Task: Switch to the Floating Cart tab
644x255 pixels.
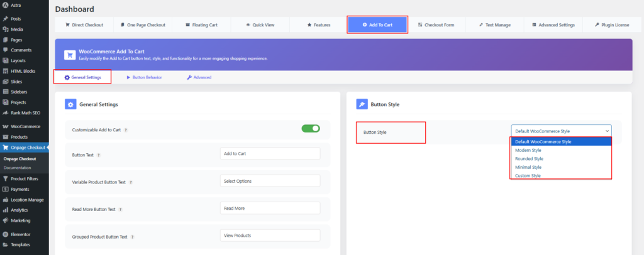Action: [201, 25]
